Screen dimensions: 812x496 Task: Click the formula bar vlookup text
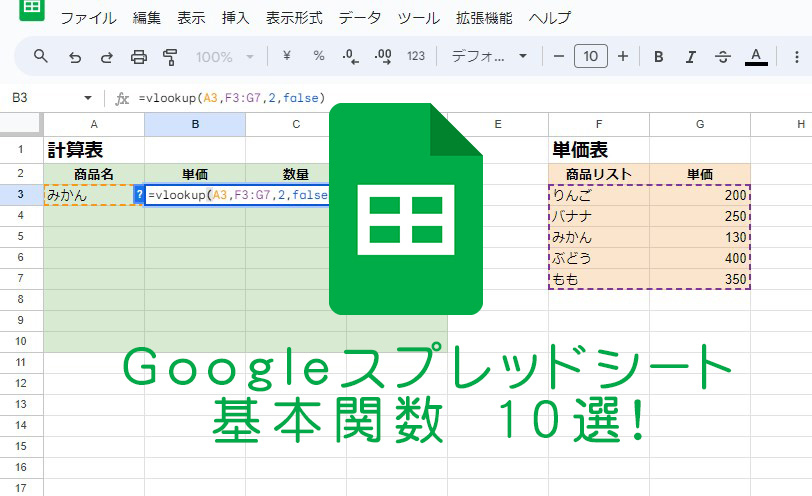click(231, 98)
